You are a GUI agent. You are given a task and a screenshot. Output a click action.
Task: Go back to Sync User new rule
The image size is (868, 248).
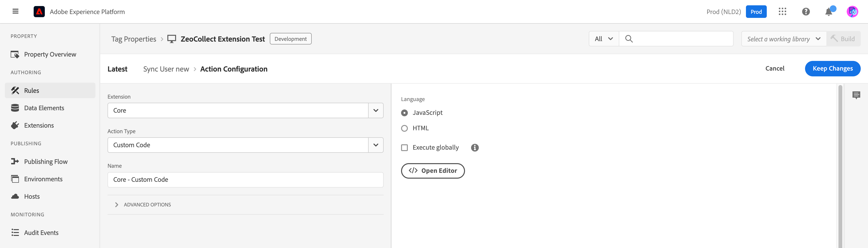166,69
